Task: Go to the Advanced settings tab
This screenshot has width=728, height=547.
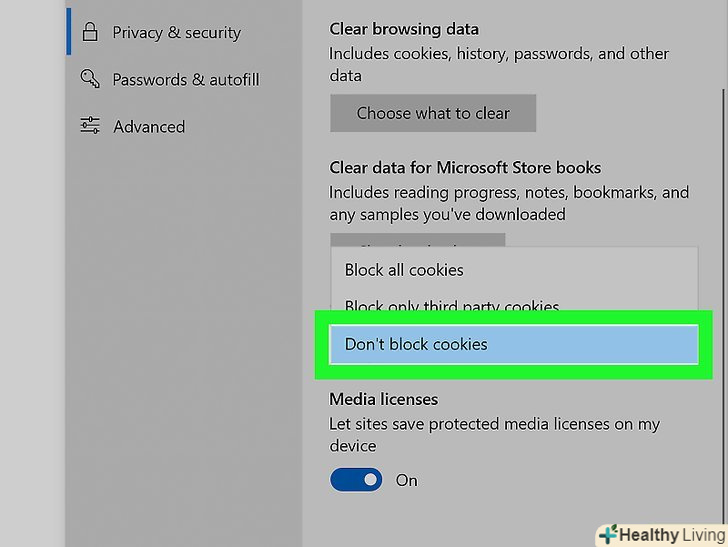Action: click(149, 126)
